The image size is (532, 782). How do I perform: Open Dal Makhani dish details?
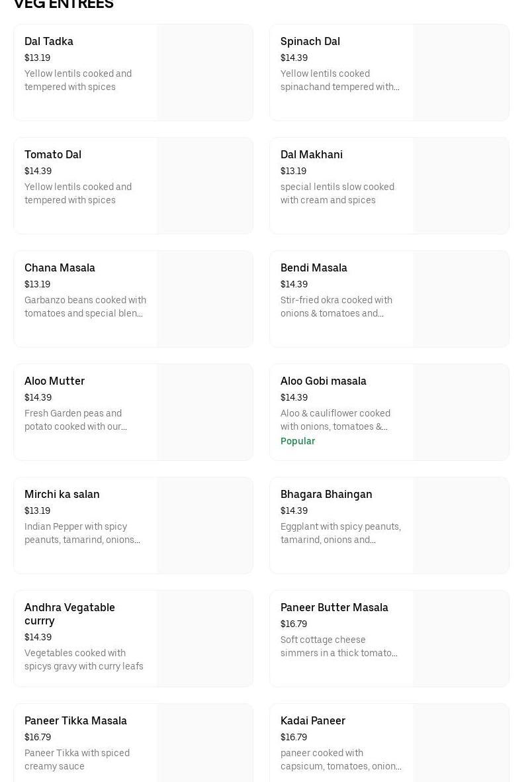coord(312,154)
